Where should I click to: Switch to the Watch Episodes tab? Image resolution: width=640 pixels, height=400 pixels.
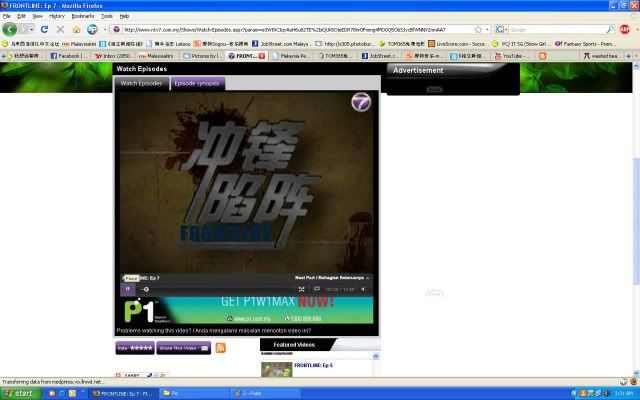pos(141,83)
